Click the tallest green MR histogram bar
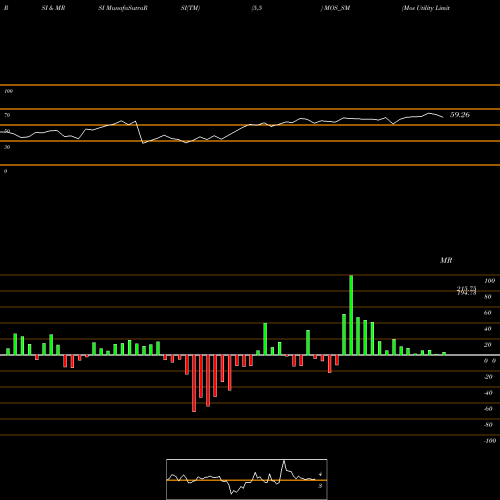500x500 pixels. (x=351, y=315)
